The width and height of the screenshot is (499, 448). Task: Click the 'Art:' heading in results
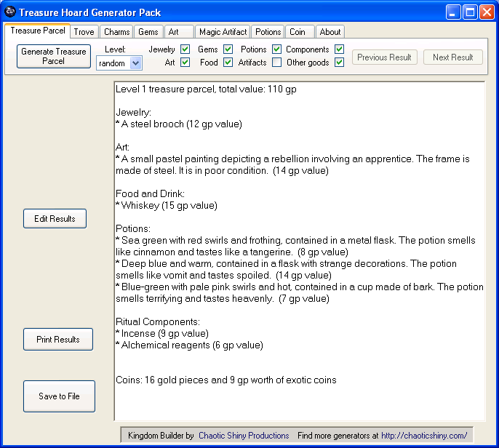point(122,147)
